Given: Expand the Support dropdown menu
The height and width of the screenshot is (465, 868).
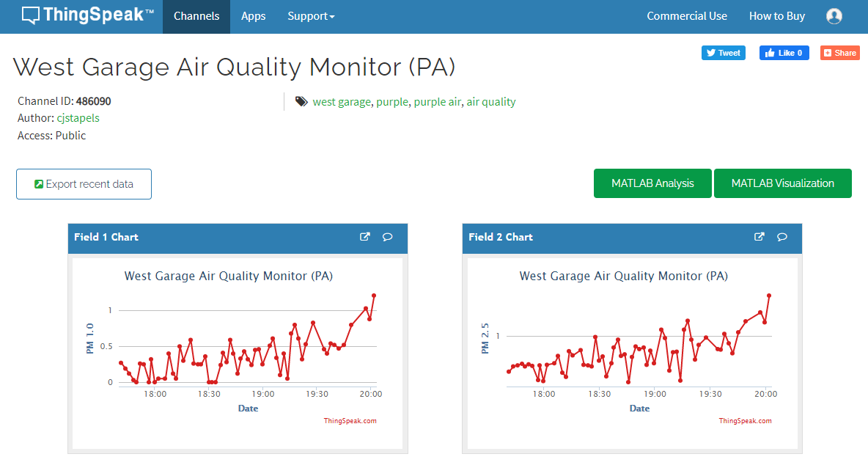Looking at the screenshot, I should [x=311, y=16].
